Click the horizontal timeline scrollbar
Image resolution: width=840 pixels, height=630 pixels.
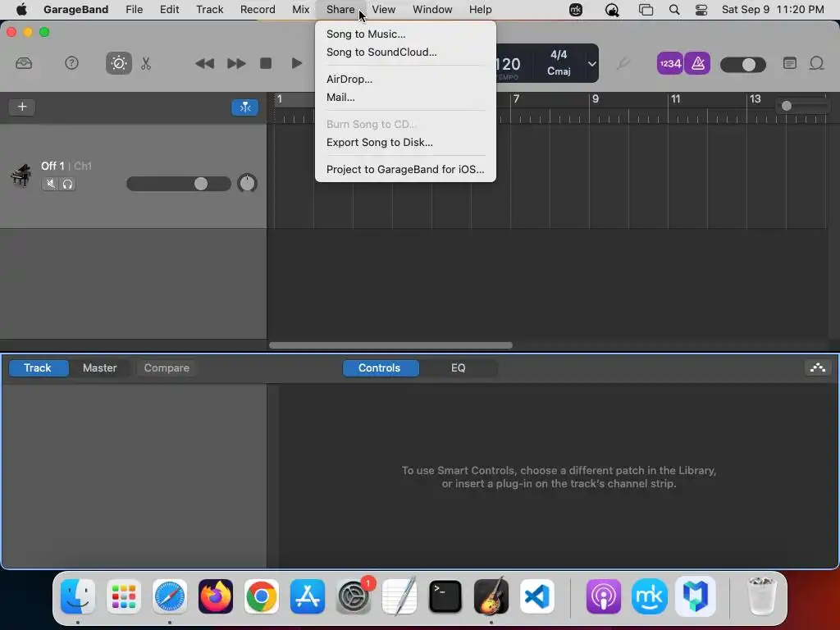pos(390,345)
